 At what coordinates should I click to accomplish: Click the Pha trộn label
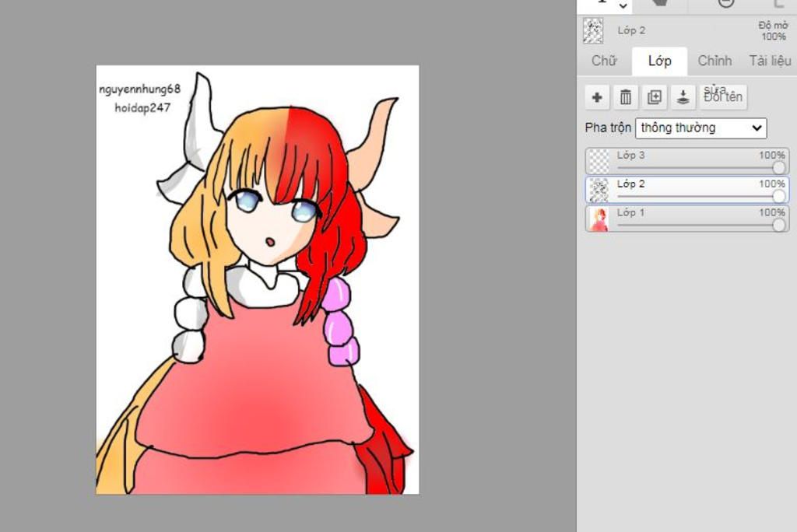pos(608,128)
